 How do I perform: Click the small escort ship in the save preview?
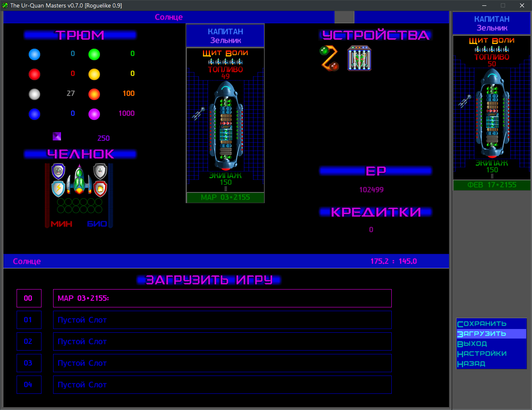pos(198,114)
